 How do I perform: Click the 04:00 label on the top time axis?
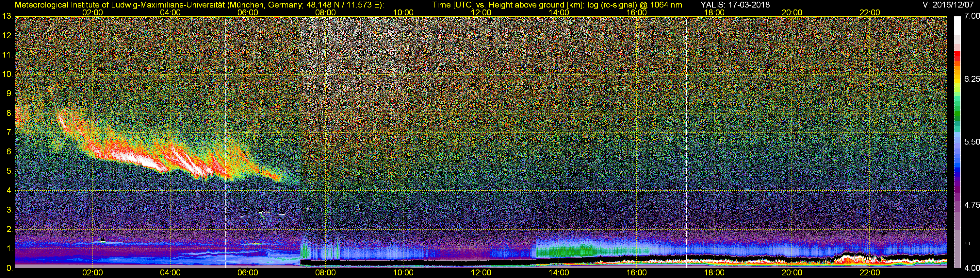click(170, 12)
